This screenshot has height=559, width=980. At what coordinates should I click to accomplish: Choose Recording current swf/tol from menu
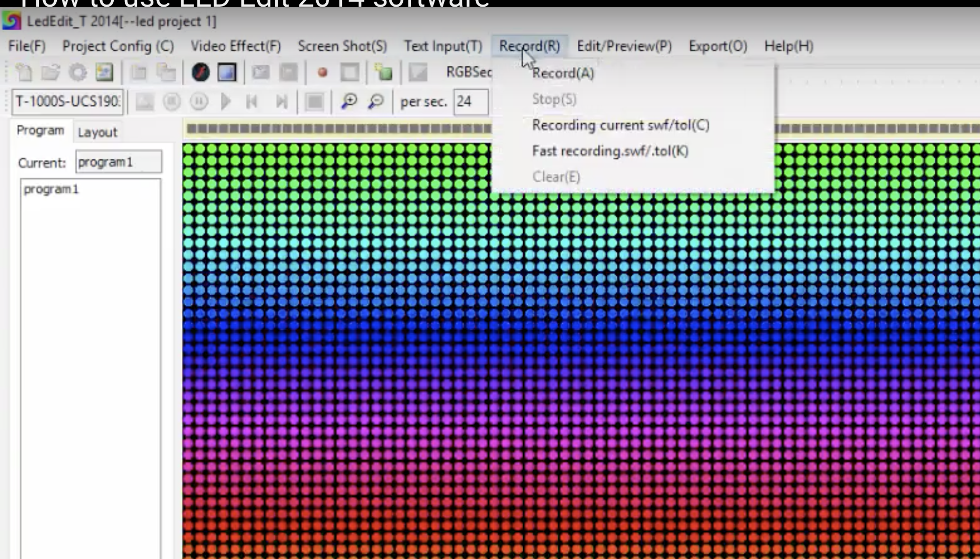620,125
